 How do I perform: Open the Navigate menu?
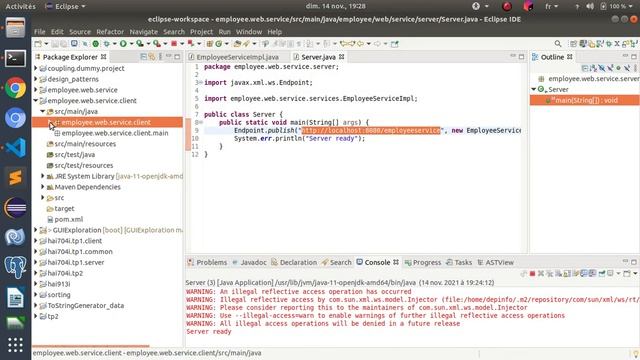pos(144,31)
